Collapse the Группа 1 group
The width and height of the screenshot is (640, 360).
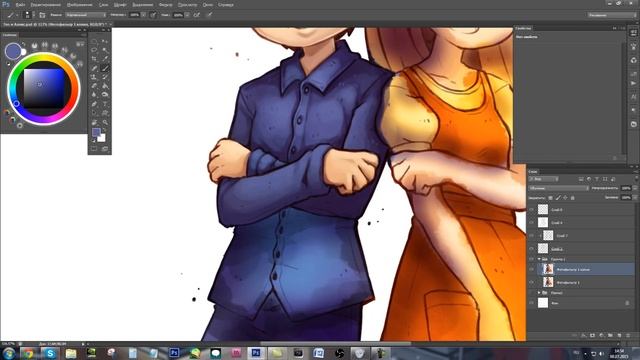539,259
